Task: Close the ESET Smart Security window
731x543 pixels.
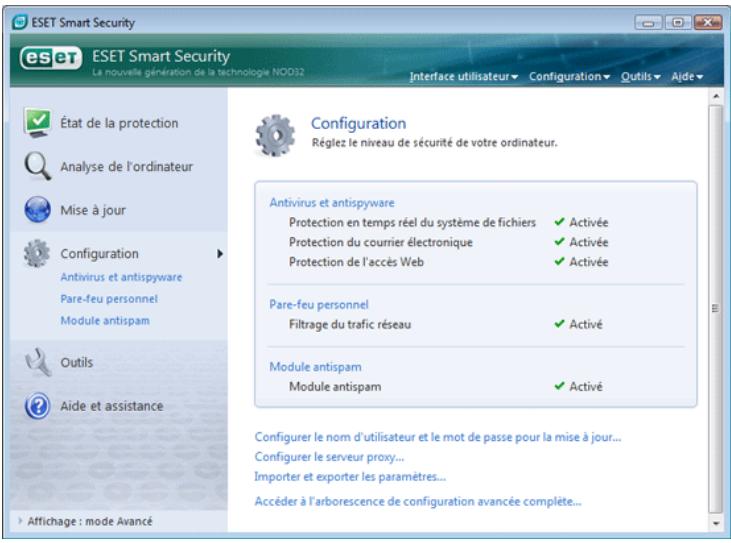Action: 707,22
